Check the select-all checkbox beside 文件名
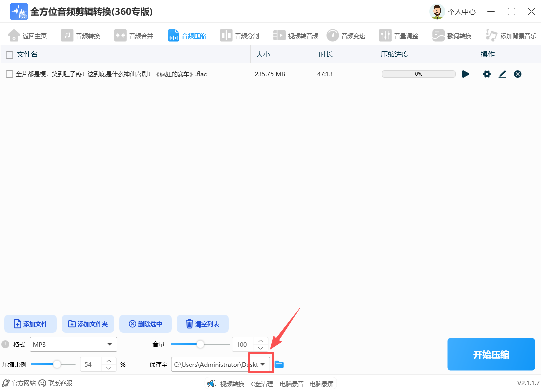 coord(8,54)
